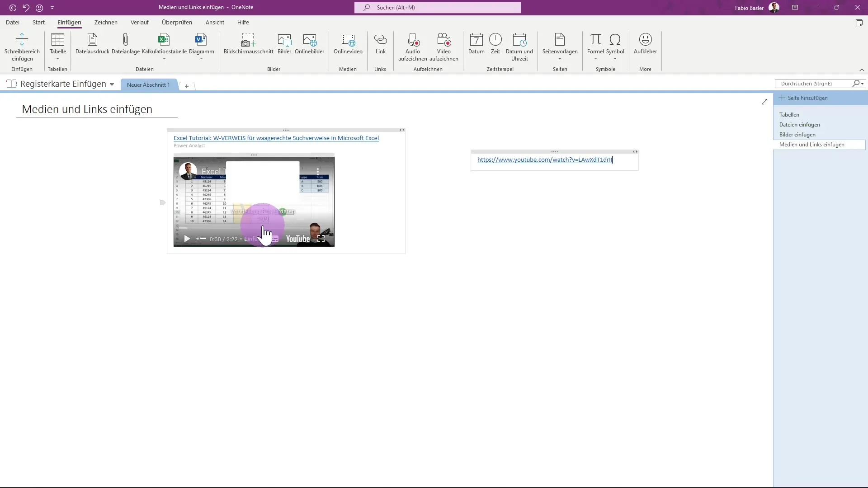Open the search scope dropdown arrow
The width and height of the screenshot is (868, 488).
click(863, 84)
